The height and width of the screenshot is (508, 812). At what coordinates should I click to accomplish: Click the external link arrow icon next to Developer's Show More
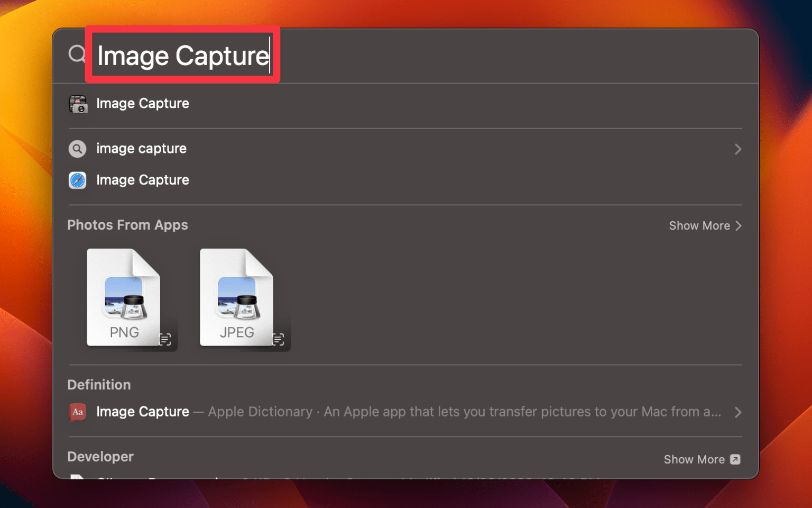[x=735, y=459]
